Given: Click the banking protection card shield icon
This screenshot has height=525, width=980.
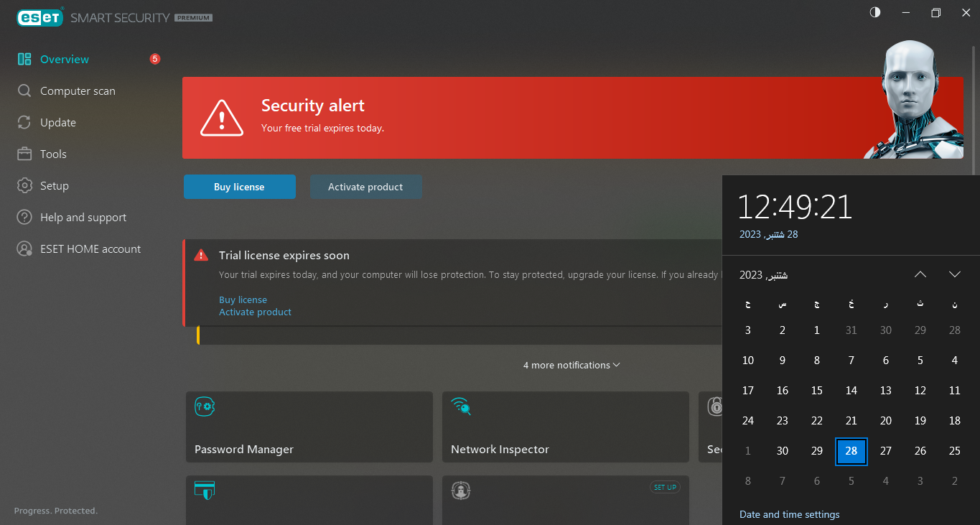Looking at the screenshot, I should 205,490.
